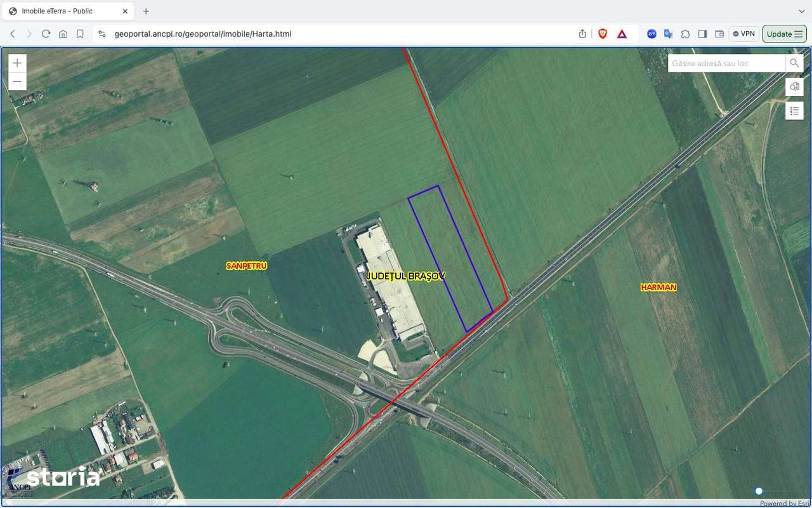
Task: Click the search magnifier in the address bar field
Action: pyautogui.click(x=794, y=63)
